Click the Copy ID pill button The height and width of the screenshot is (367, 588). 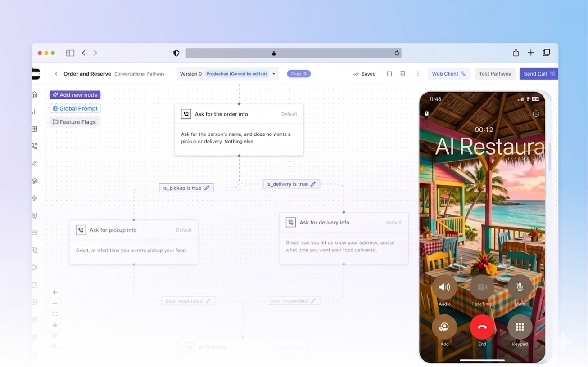[x=299, y=74]
